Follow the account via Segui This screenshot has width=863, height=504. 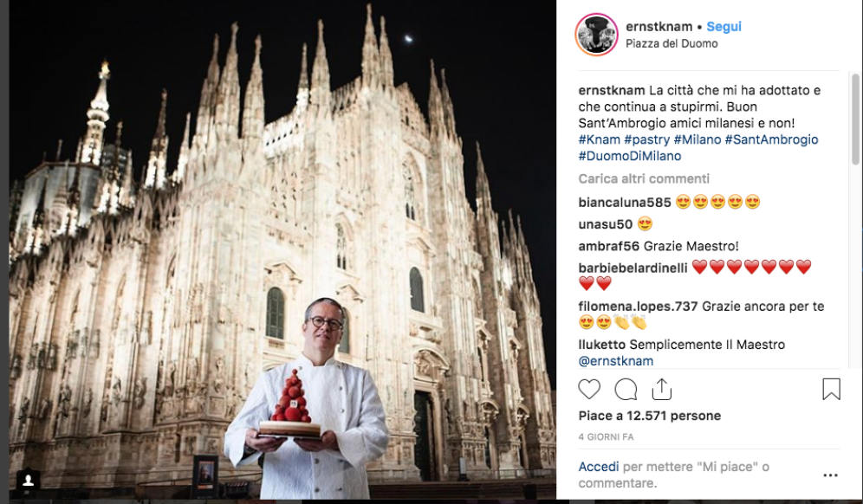723,26
